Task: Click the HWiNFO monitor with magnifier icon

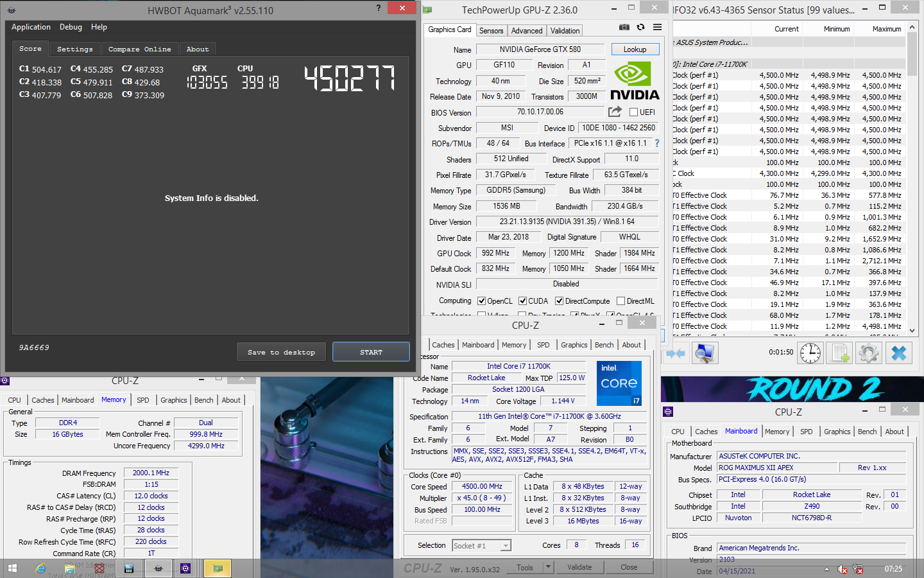Action: [x=704, y=353]
